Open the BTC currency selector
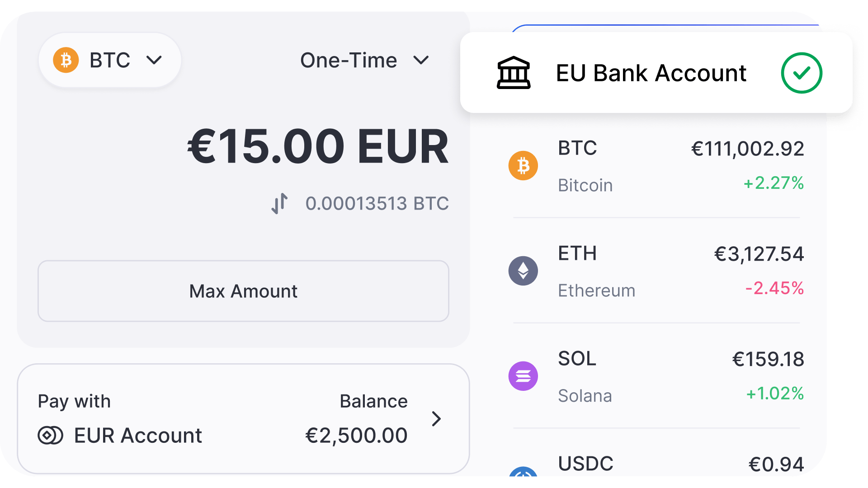Image resolution: width=868 pixels, height=488 pixels. pos(110,60)
